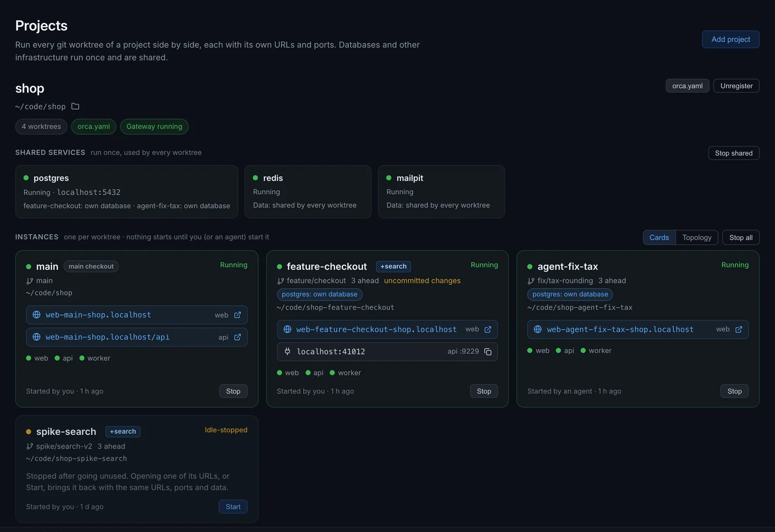This screenshot has width=775, height=532.
Task: Click Add project button
Action: [x=730, y=40]
